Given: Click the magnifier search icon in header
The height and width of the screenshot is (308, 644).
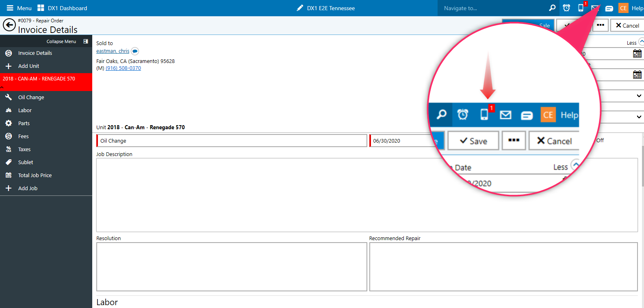Looking at the screenshot, I should pos(552,8).
